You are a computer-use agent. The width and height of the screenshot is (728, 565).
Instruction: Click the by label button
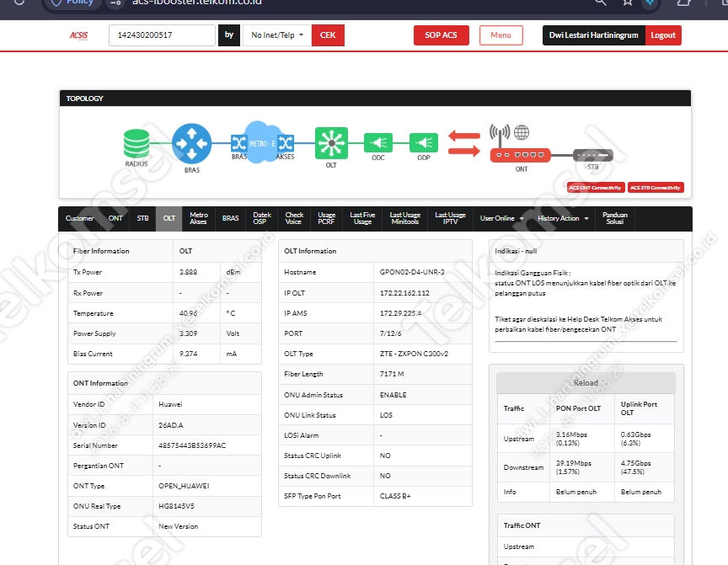tap(229, 35)
